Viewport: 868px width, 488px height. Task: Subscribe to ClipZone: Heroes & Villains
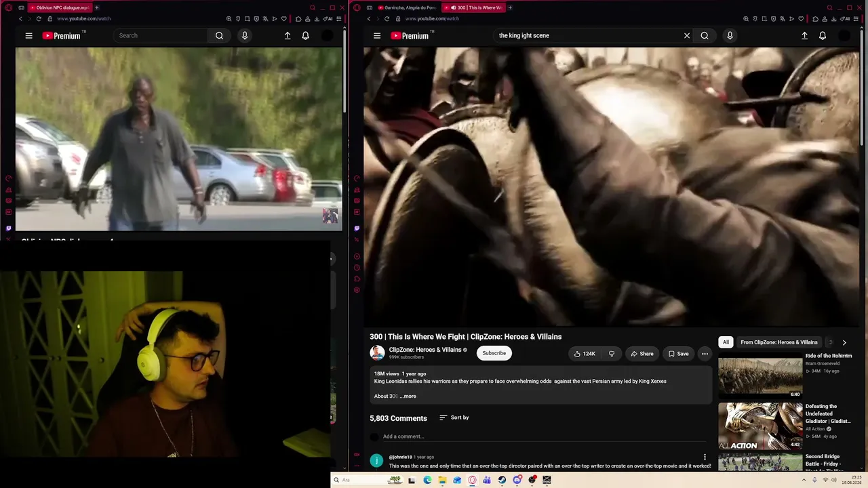point(494,353)
